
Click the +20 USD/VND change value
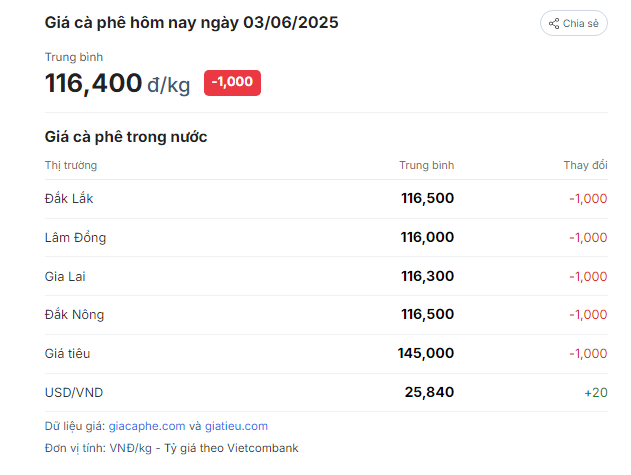point(596,392)
